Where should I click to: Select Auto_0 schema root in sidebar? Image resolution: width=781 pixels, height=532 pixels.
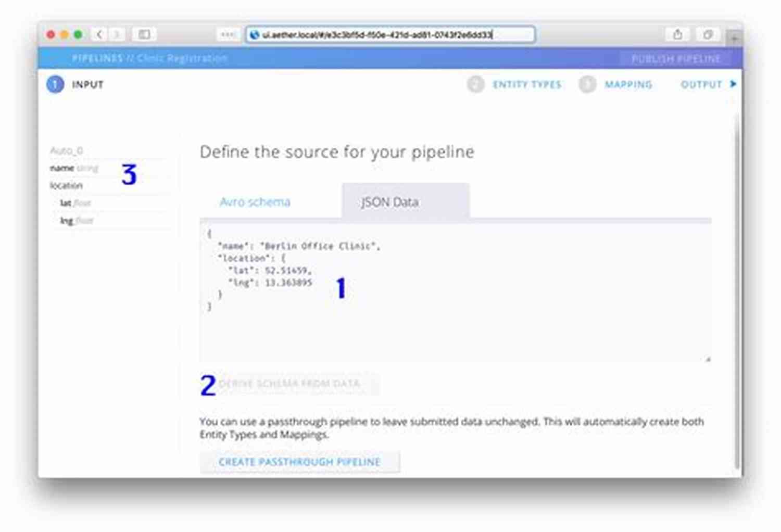(67, 150)
